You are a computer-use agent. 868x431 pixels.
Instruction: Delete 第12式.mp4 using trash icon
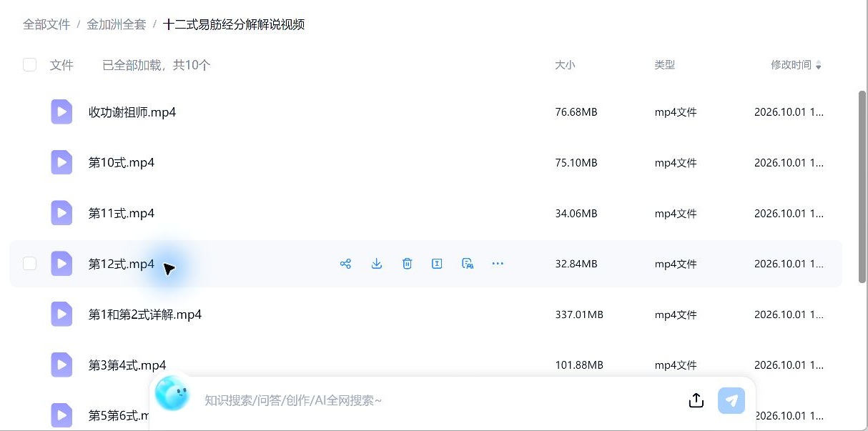click(x=407, y=264)
